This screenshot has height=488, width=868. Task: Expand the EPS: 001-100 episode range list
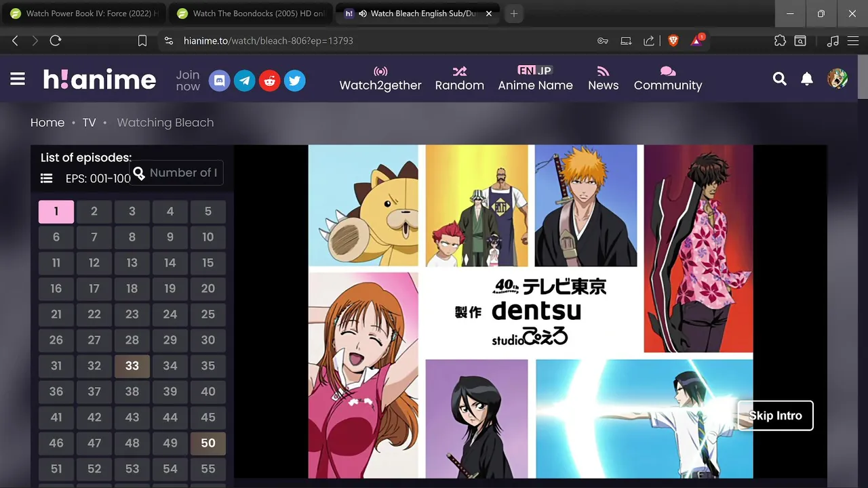[85, 178]
